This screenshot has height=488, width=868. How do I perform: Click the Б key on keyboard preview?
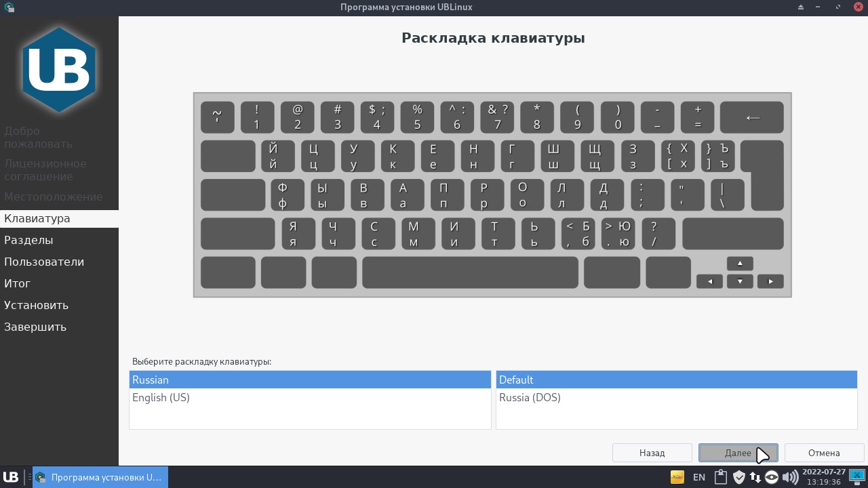click(x=578, y=234)
